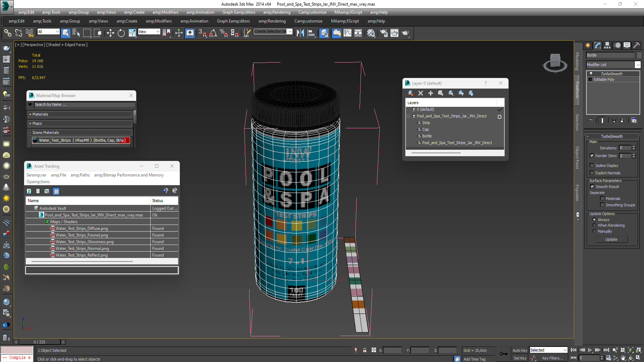Choose the Select and Rotate tool
This screenshot has height=362, width=644.
(121, 33)
